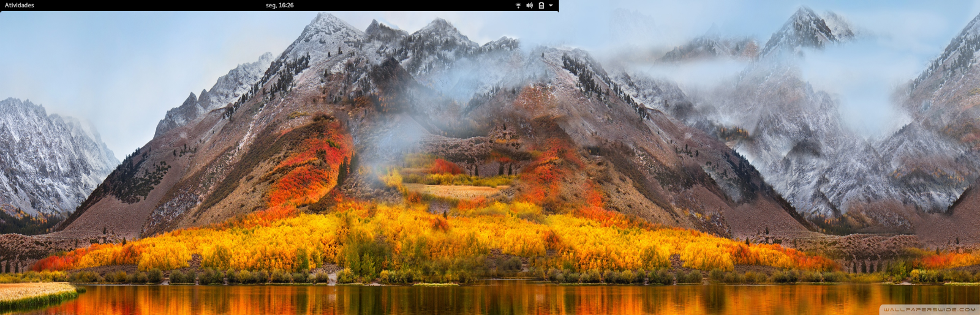Image resolution: width=980 pixels, height=315 pixels.
Task: Click the lake's orange reflection at bottom center
Action: click(x=490, y=300)
